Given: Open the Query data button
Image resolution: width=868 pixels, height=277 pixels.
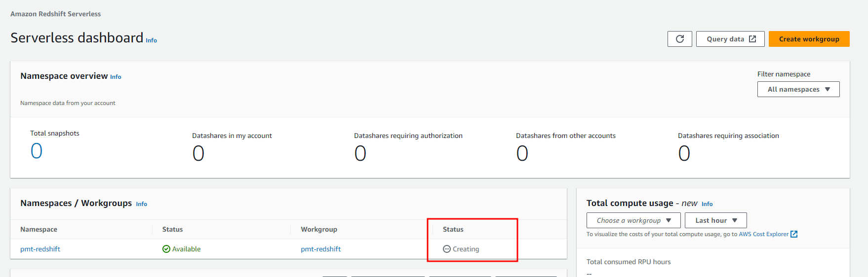Looking at the screenshot, I should tap(730, 39).
